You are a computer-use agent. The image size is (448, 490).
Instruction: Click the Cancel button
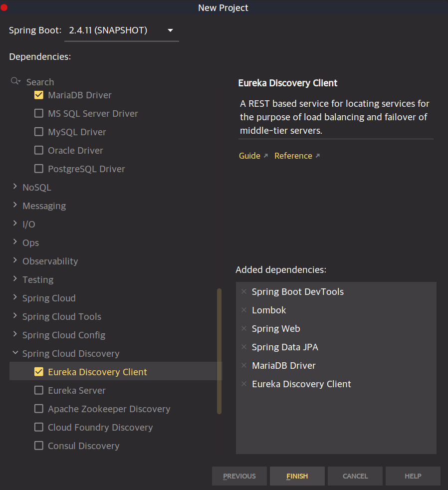point(355,476)
